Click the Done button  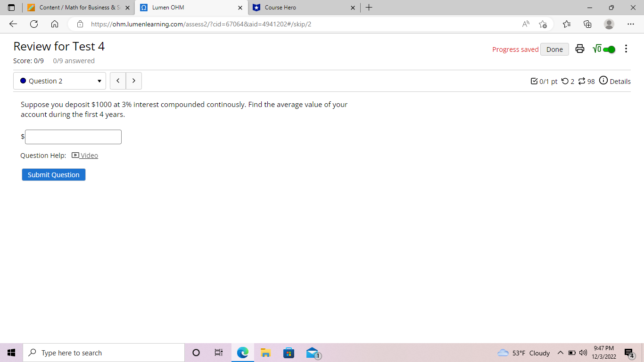click(554, 49)
